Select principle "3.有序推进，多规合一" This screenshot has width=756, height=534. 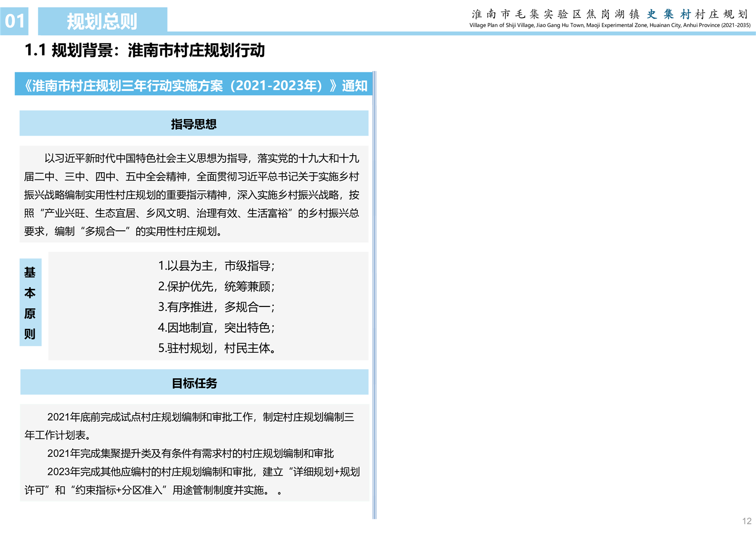tap(216, 307)
